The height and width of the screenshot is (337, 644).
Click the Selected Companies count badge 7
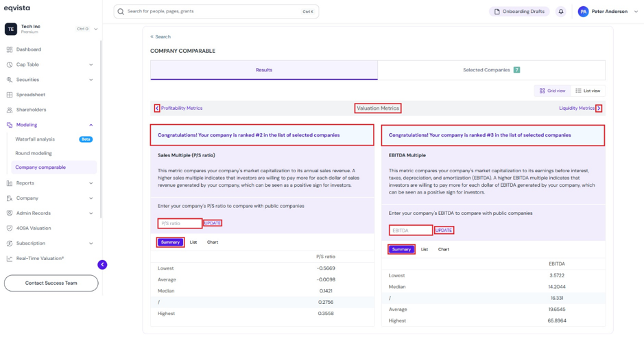[x=516, y=70]
